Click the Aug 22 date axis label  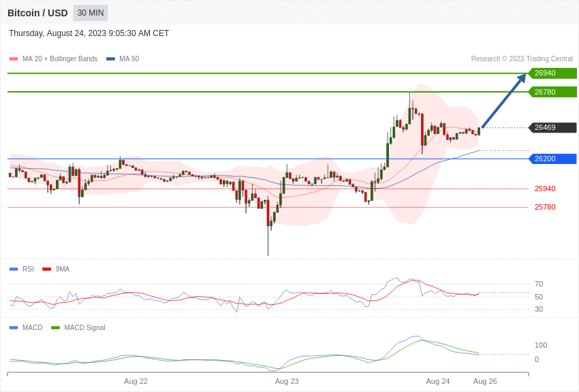136,381
